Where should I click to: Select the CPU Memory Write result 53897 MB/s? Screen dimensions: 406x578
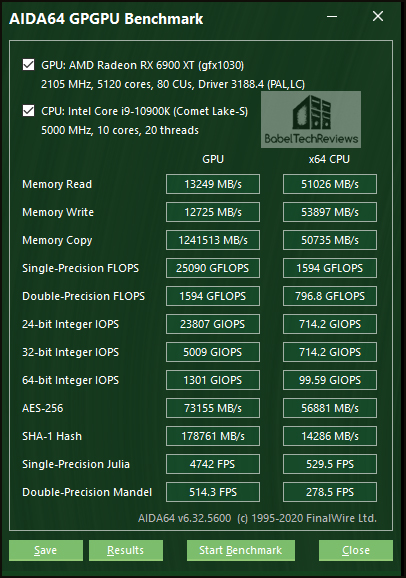[330, 212]
